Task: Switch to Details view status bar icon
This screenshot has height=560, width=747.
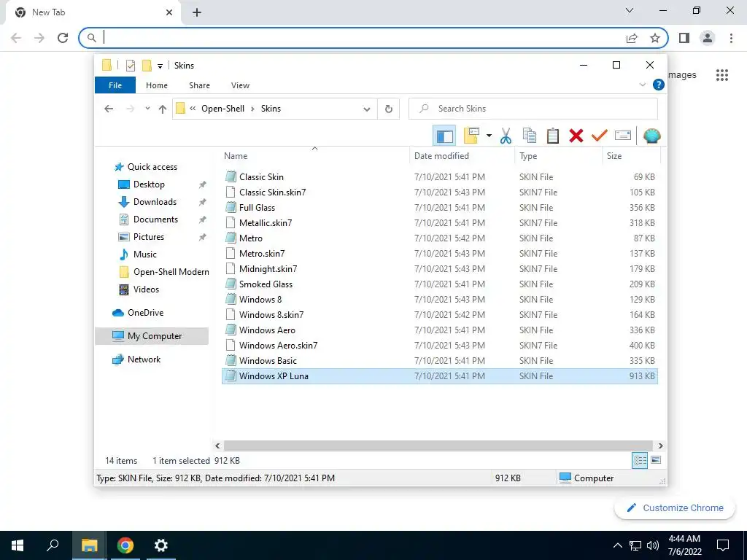Action: click(640, 460)
